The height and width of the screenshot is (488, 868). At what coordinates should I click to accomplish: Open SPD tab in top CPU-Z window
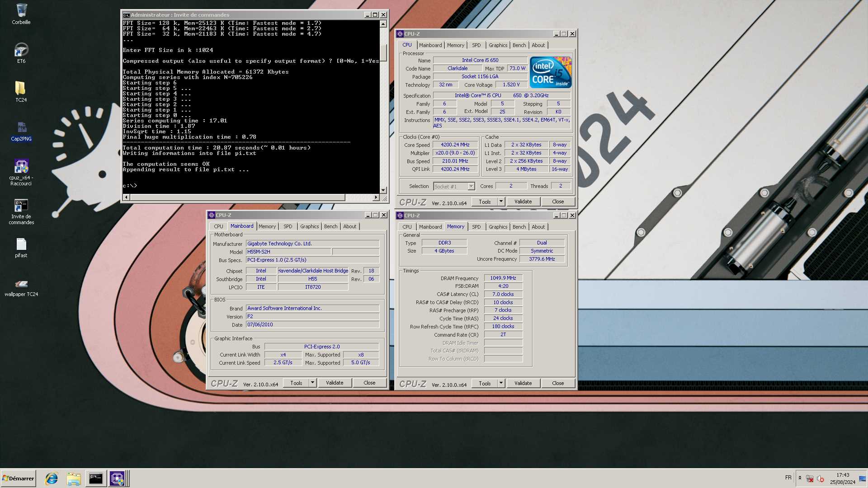476,45
